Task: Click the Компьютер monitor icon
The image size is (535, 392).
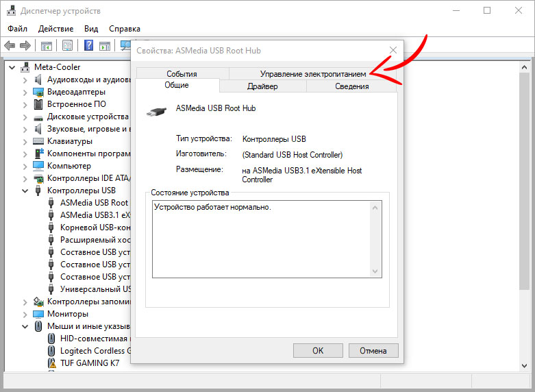Action: pos(38,166)
